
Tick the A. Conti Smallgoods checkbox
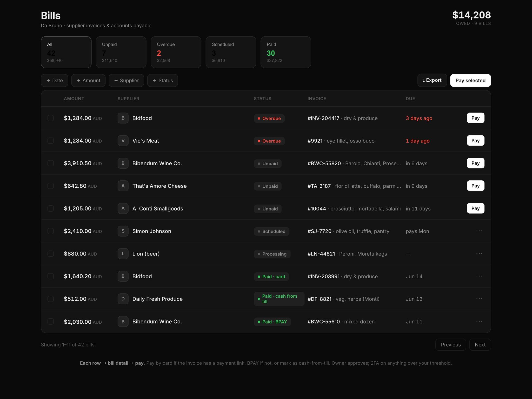point(51,208)
